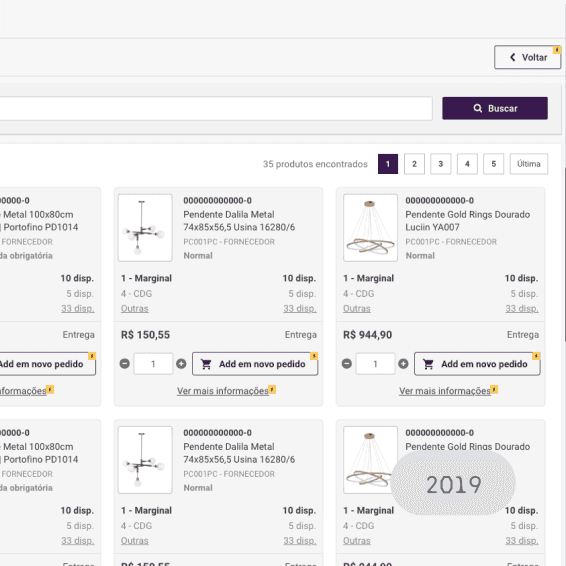Click price 'R$ 944,90' on Gold Rings card
This screenshot has height=566, width=566.
point(367,335)
